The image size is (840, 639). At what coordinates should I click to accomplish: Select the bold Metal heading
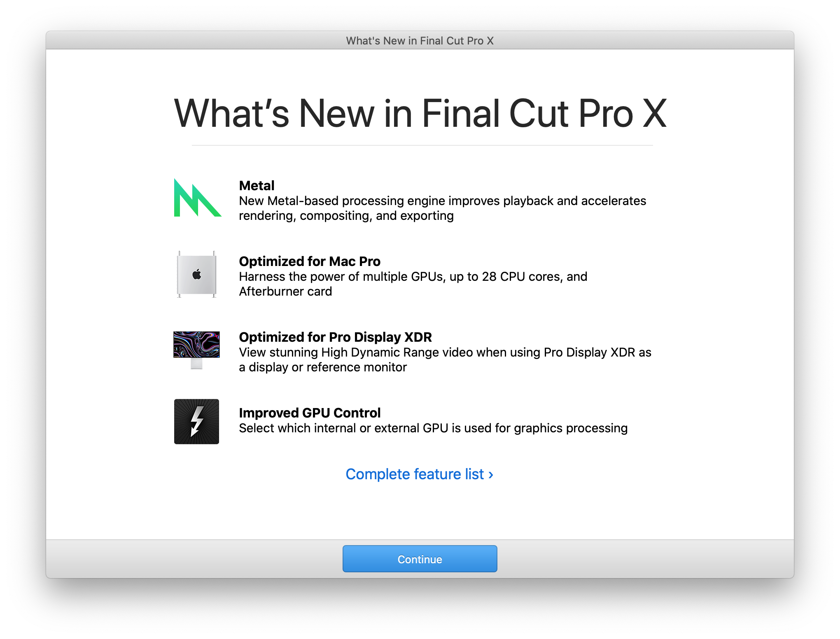coord(257,186)
